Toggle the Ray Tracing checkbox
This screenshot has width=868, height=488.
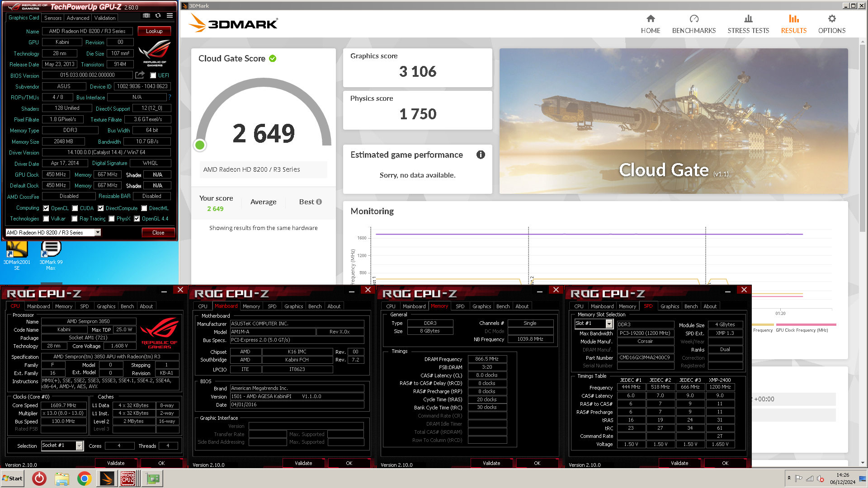pyautogui.click(x=75, y=219)
